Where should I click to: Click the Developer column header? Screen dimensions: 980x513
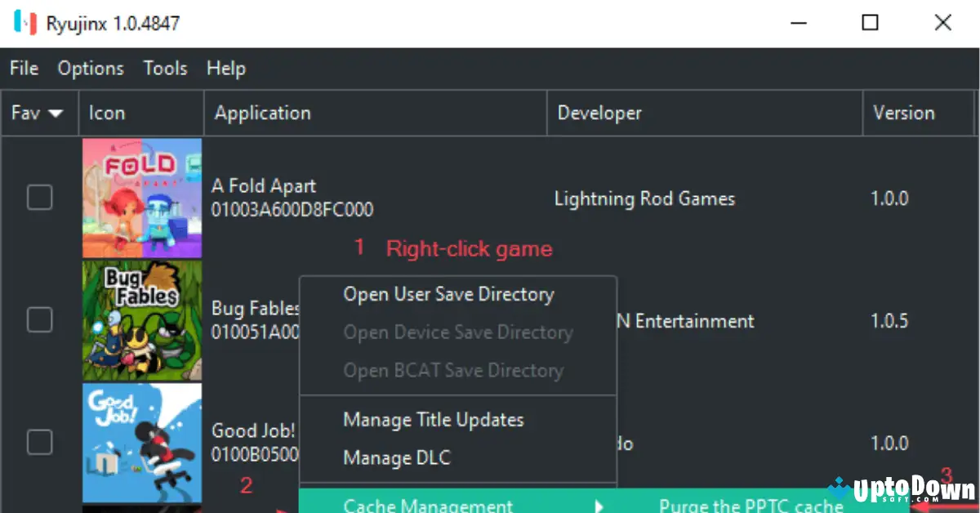click(x=599, y=113)
